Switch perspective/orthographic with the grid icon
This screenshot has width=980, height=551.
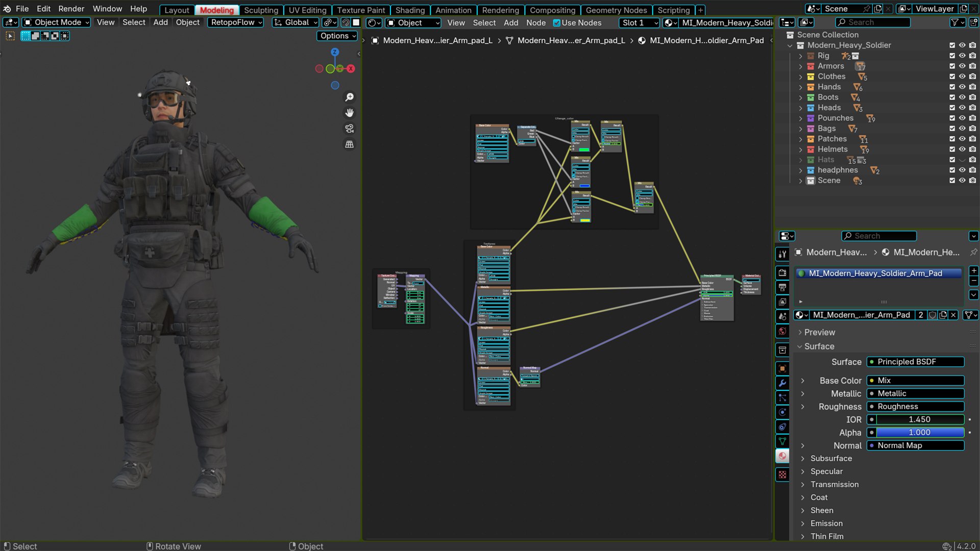coord(350,144)
